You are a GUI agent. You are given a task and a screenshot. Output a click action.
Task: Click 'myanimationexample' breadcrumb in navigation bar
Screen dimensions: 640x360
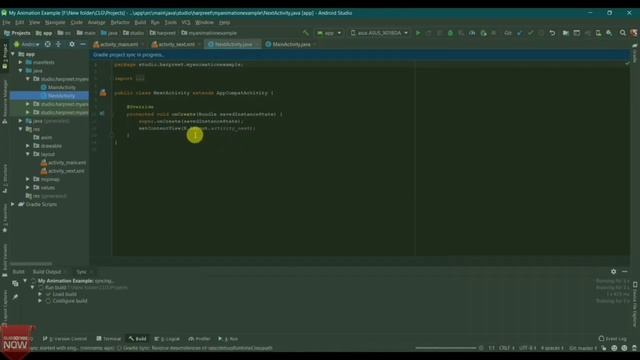click(x=209, y=33)
